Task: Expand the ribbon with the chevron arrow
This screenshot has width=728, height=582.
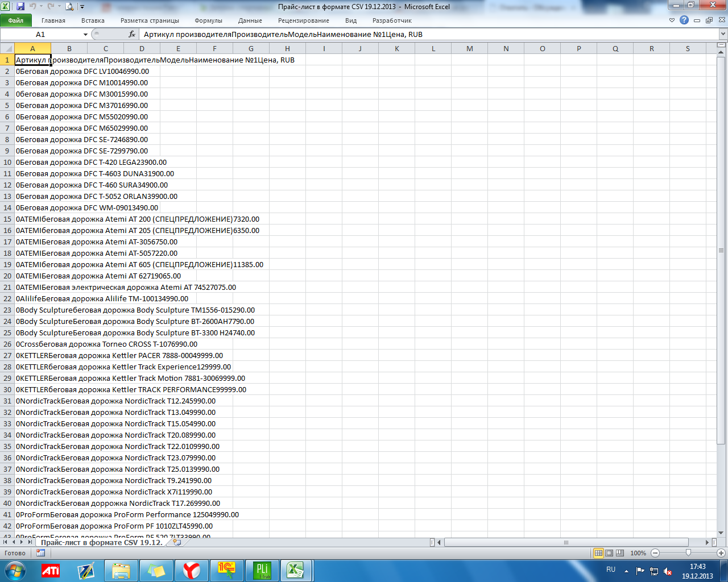Action: point(672,20)
